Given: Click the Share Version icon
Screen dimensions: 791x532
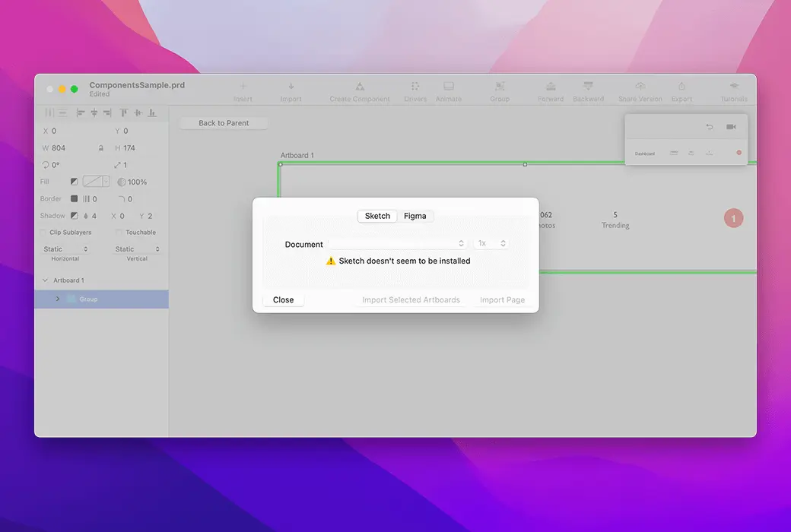Looking at the screenshot, I should tap(640, 86).
